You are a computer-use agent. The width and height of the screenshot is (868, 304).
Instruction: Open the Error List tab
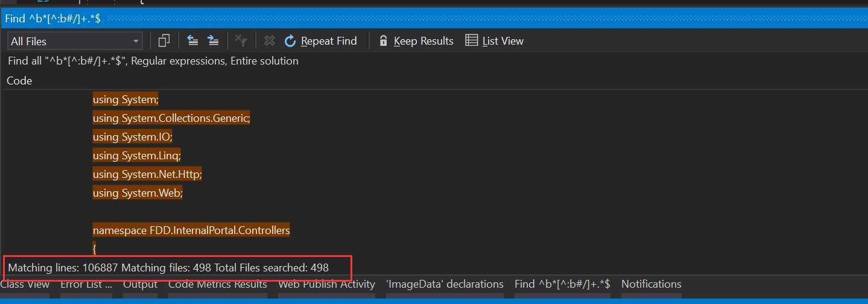86,284
